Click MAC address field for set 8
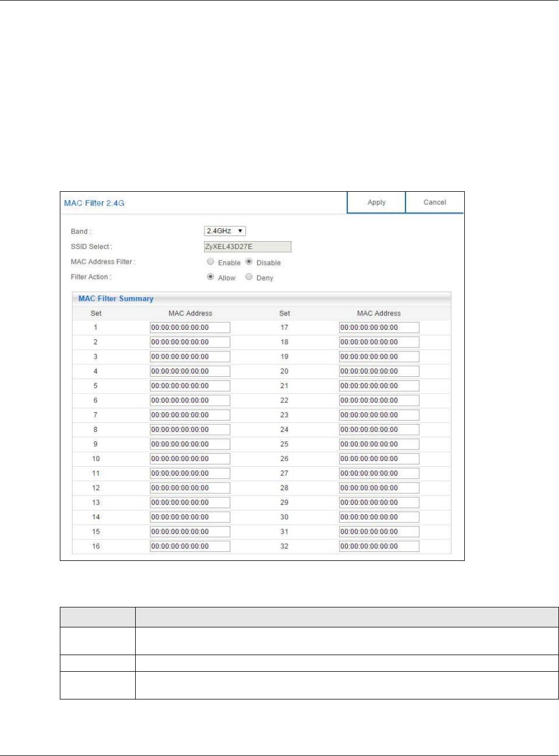This screenshot has height=756, width=559. click(x=190, y=430)
